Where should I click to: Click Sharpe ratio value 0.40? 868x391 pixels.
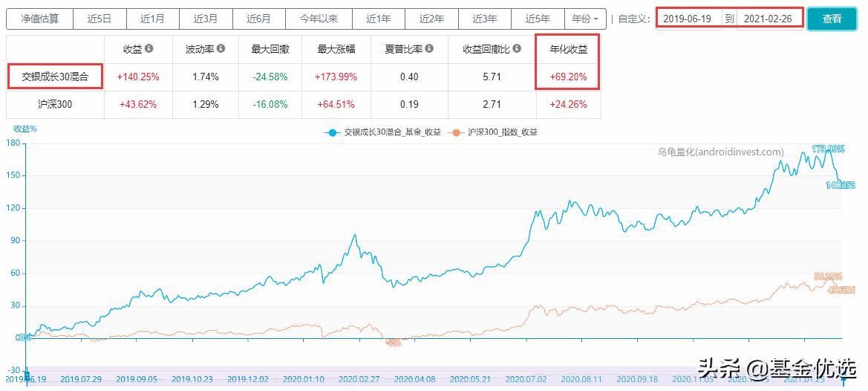pos(409,77)
